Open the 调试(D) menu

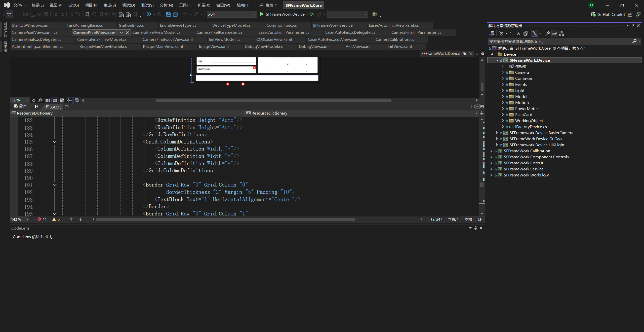tap(128, 5)
